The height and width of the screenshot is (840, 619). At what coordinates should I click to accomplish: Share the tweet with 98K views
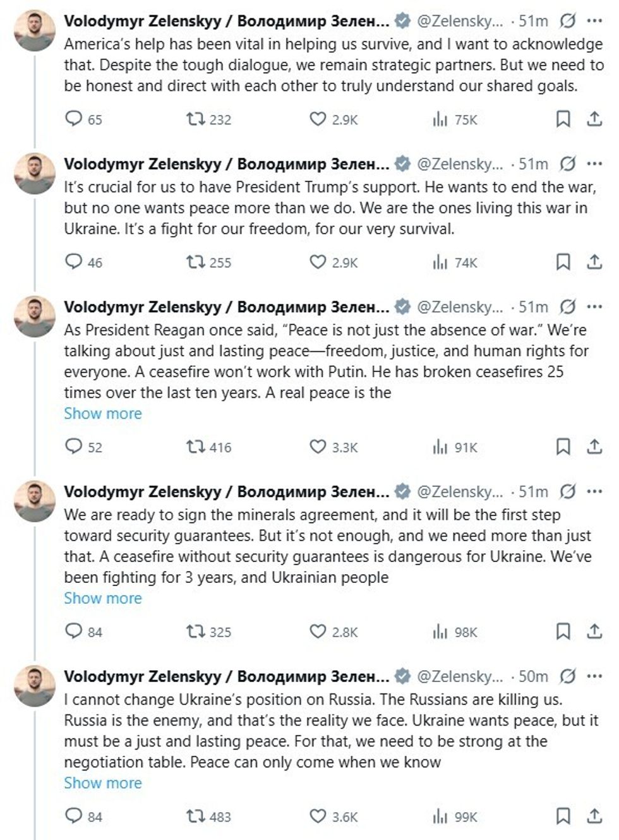coord(594,631)
